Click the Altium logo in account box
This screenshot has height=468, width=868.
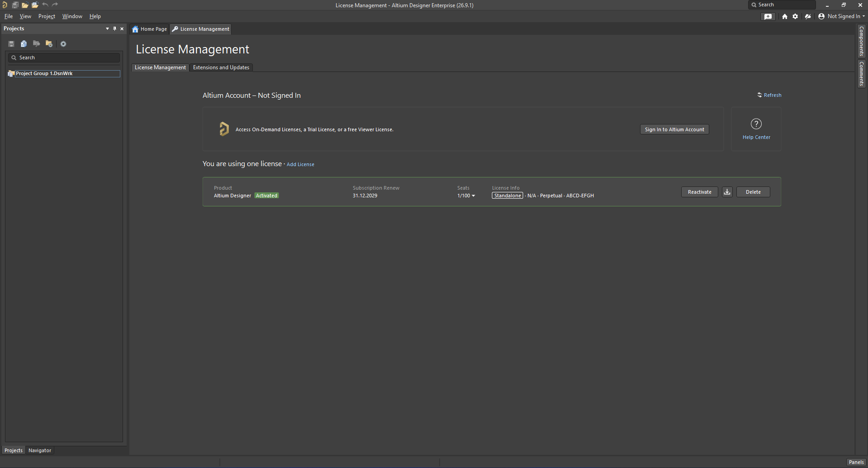[x=224, y=129]
